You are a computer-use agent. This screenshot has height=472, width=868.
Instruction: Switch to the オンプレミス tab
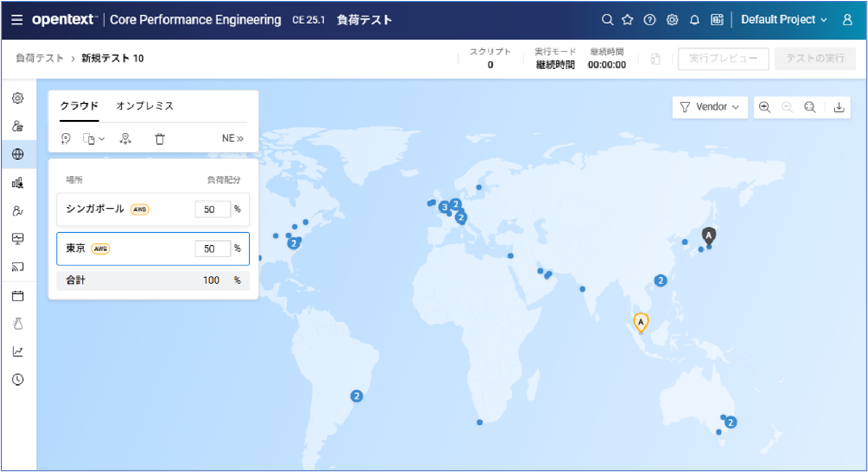[x=144, y=106]
